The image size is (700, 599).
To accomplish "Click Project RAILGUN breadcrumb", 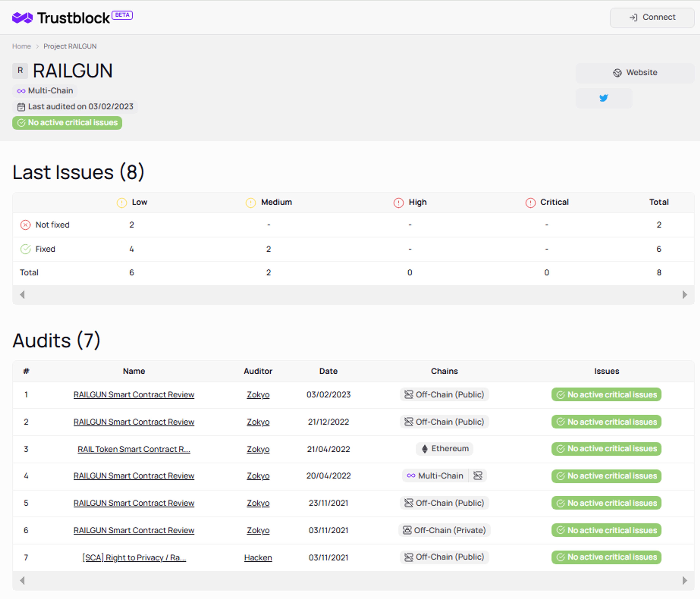I will coord(70,46).
